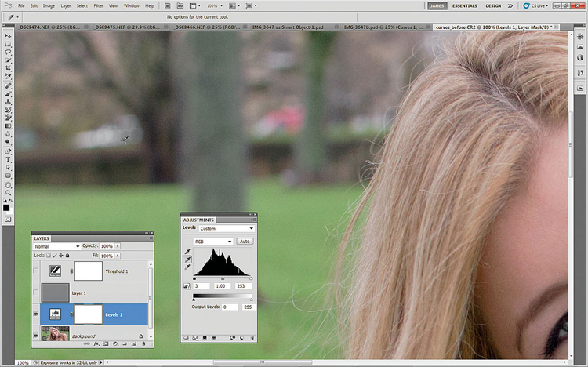Pick the gray point eyedropper in Levels

[x=187, y=260]
